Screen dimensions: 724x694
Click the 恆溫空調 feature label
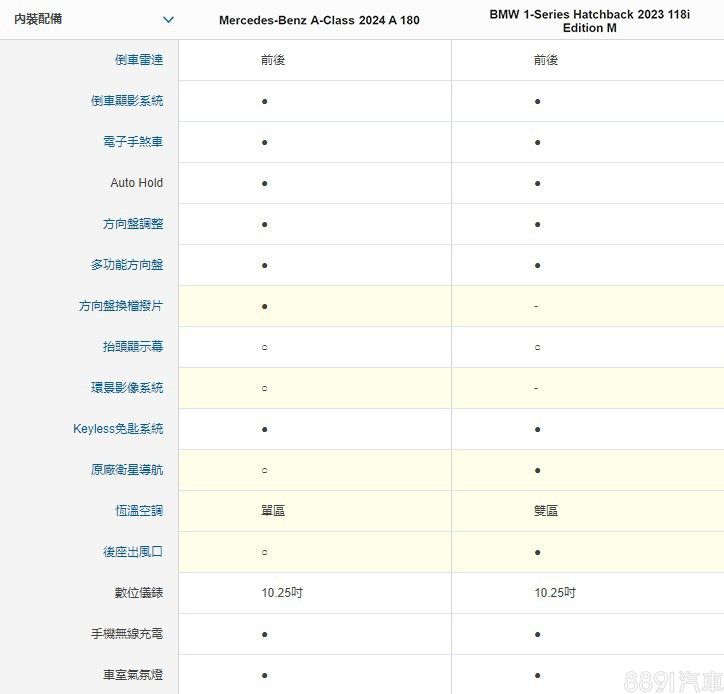(x=139, y=511)
